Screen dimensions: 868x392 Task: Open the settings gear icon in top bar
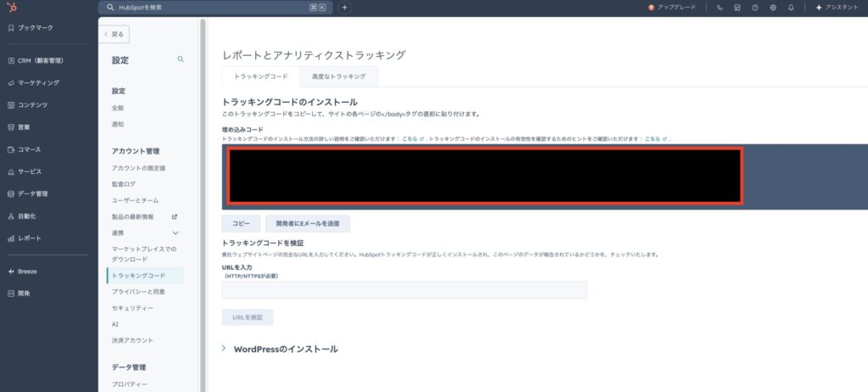point(772,8)
